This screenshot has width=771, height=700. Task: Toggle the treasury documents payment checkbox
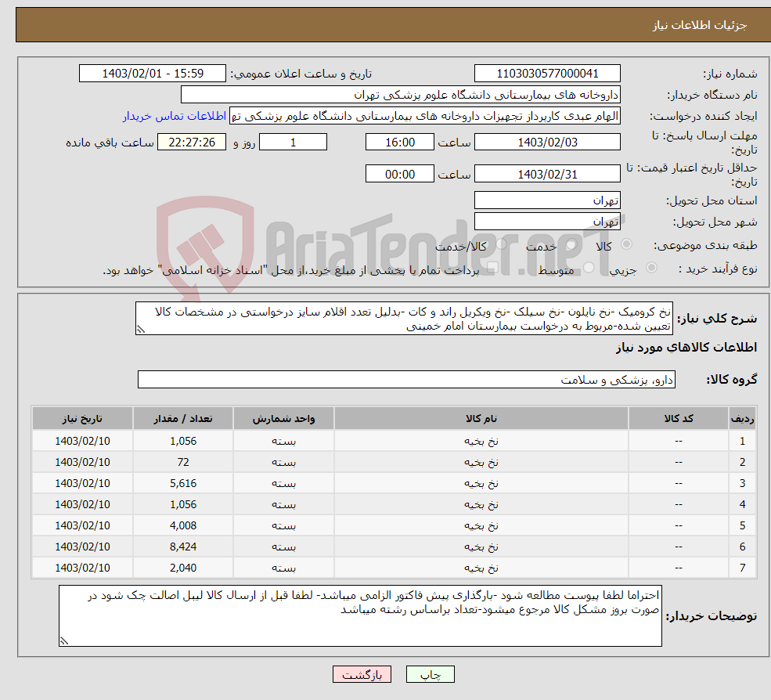(x=492, y=268)
